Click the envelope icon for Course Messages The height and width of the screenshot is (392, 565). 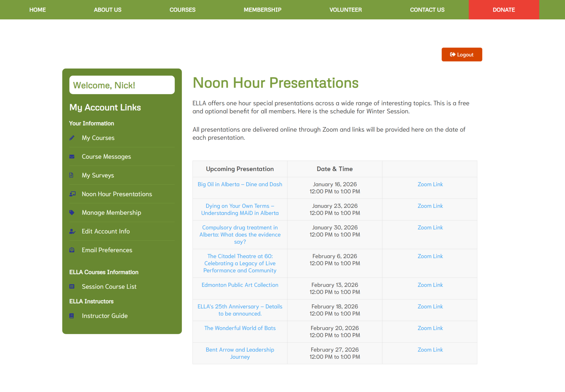[x=72, y=157]
